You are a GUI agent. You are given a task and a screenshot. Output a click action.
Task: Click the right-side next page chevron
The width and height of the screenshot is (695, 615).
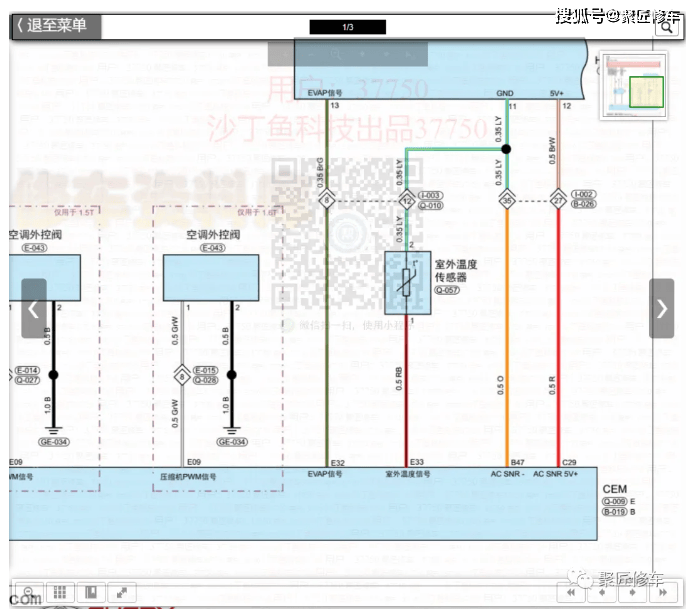(661, 309)
